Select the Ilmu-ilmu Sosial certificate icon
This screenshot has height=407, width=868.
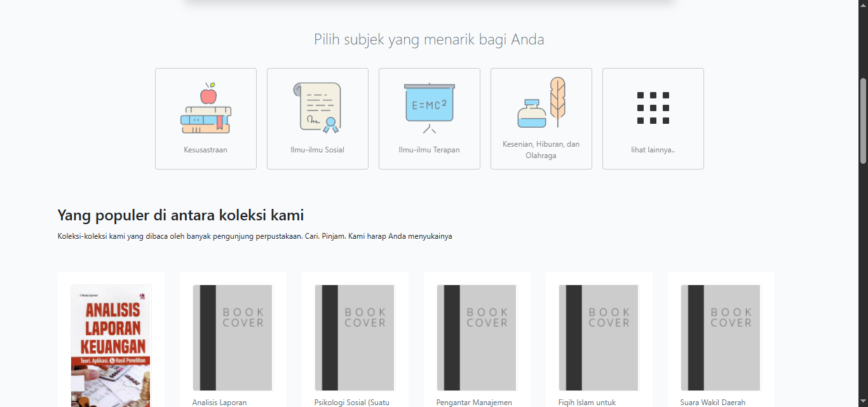pyautogui.click(x=318, y=108)
